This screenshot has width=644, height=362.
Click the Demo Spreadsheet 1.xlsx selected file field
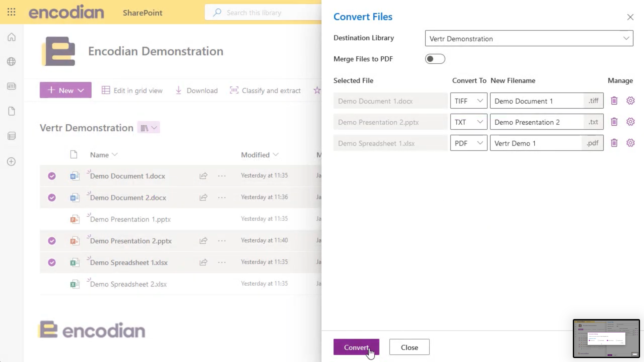[x=390, y=143]
